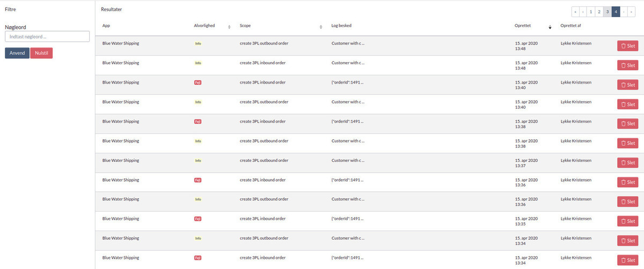Open page 1 of results

(590, 11)
